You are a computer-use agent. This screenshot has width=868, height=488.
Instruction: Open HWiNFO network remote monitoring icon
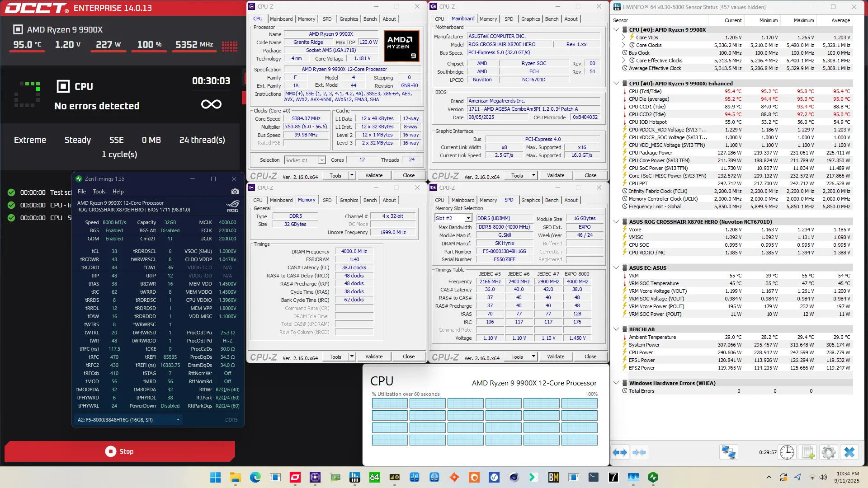(728, 452)
